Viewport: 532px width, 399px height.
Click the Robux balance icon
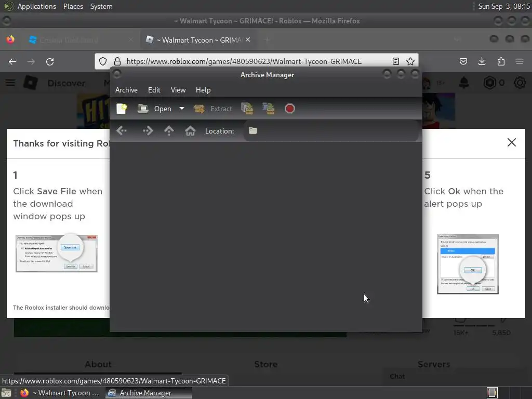click(489, 83)
